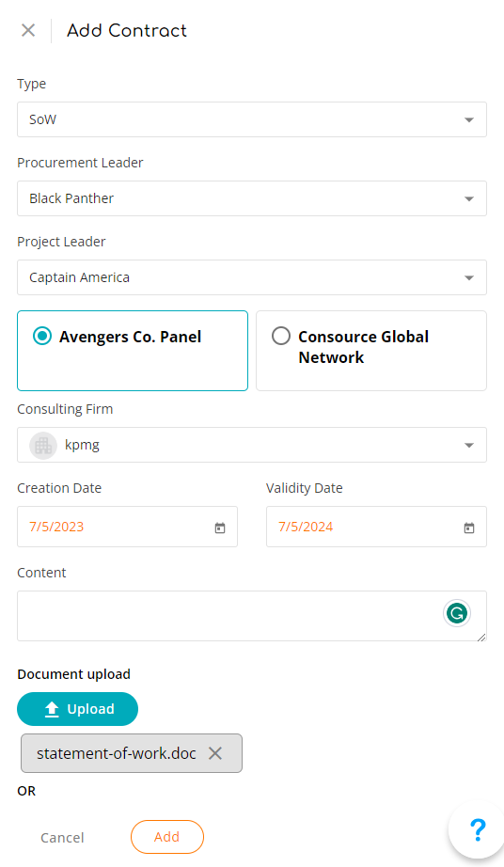Click the Add button
The image size is (504, 867).
(x=167, y=837)
